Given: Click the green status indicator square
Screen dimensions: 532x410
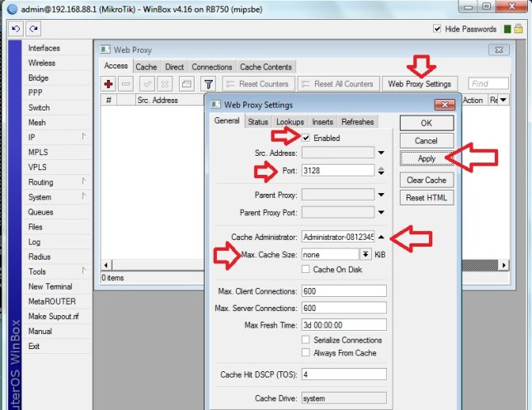Looking at the screenshot, I should (x=507, y=29).
